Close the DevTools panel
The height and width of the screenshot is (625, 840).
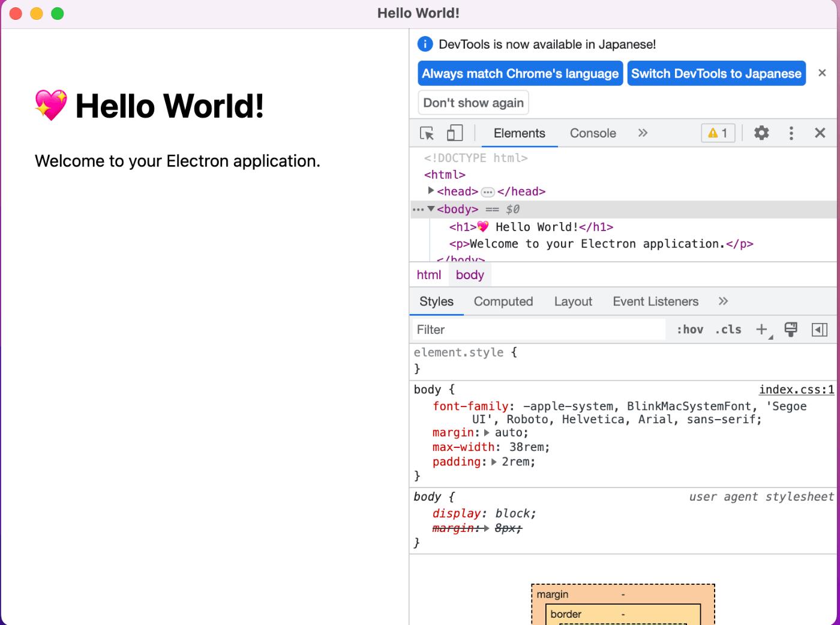820,133
